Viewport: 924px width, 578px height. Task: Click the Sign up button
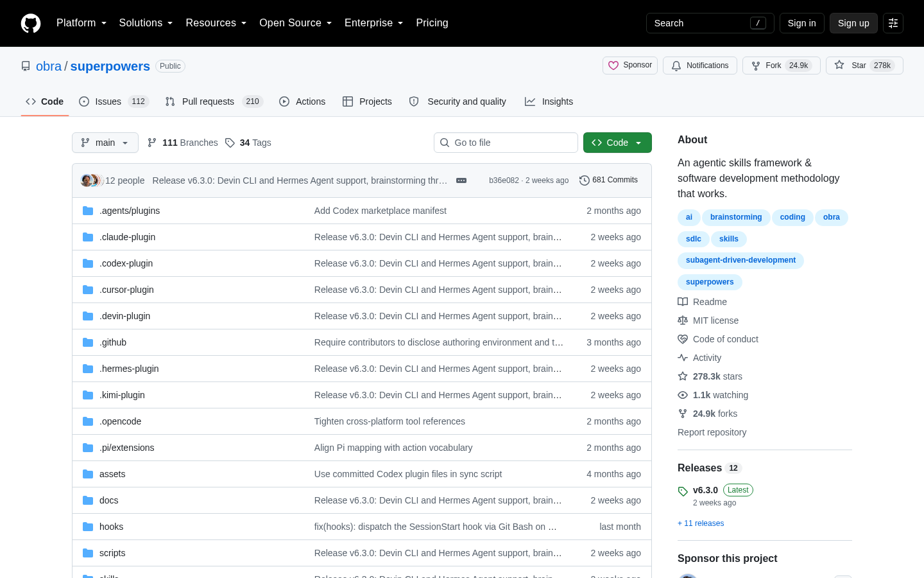click(x=853, y=23)
